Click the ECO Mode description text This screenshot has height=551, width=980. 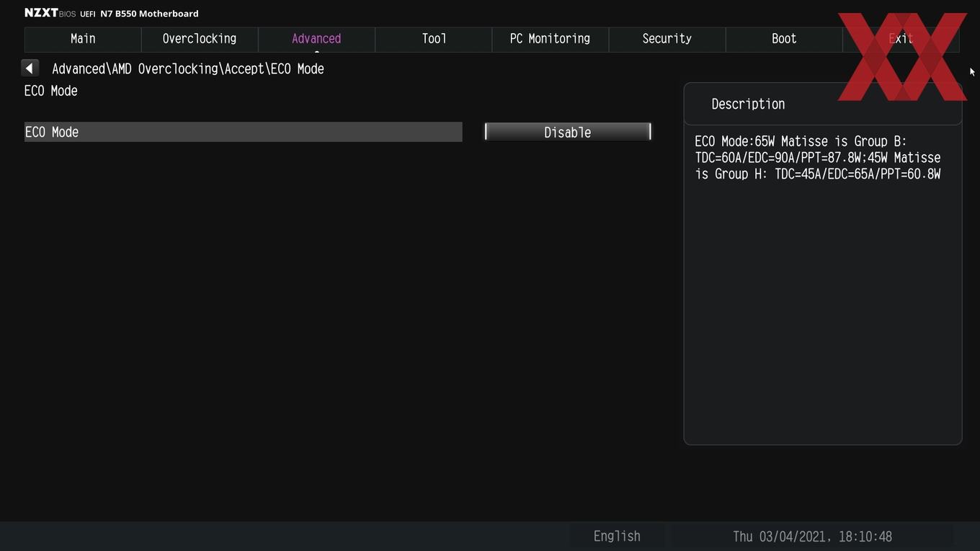[x=818, y=158]
